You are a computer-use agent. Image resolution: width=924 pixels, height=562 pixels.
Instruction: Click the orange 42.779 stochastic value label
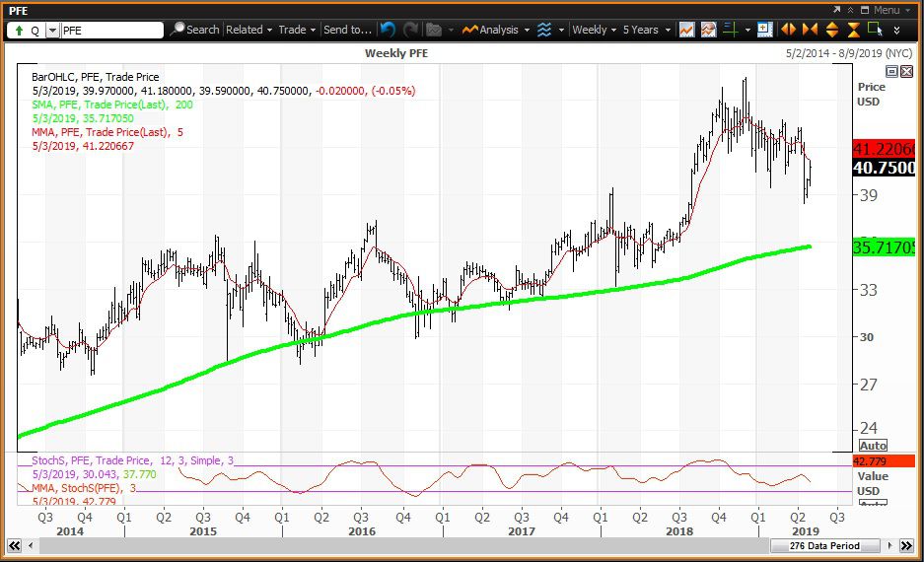click(x=884, y=461)
